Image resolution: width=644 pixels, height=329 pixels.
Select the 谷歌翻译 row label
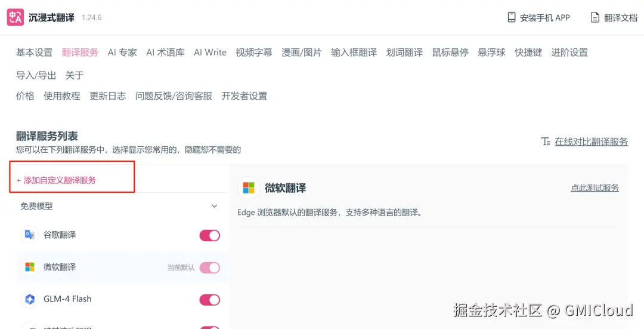click(x=60, y=235)
